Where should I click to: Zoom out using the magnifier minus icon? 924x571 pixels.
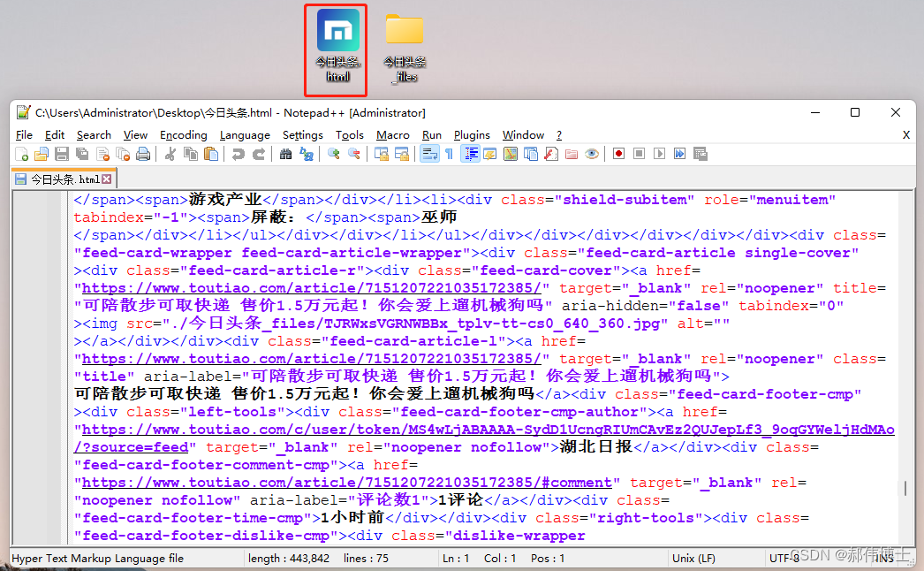353,155
